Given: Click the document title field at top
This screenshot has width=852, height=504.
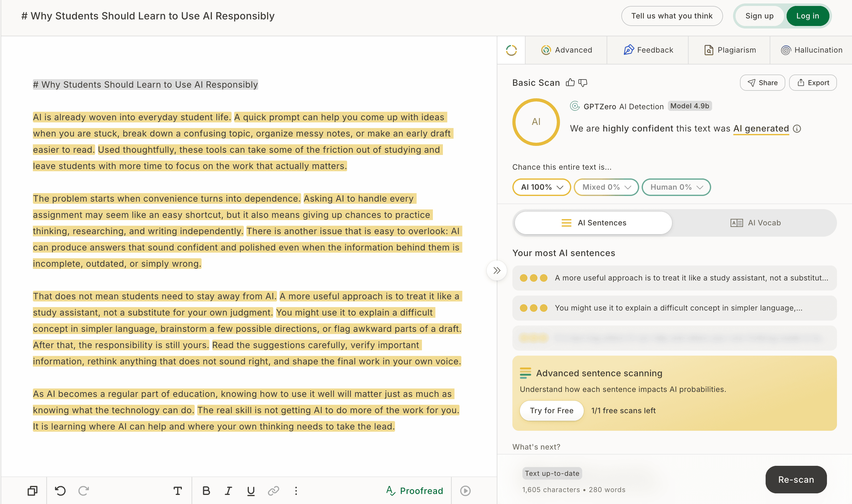Looking at the screenshot, I should coord(148,16).
